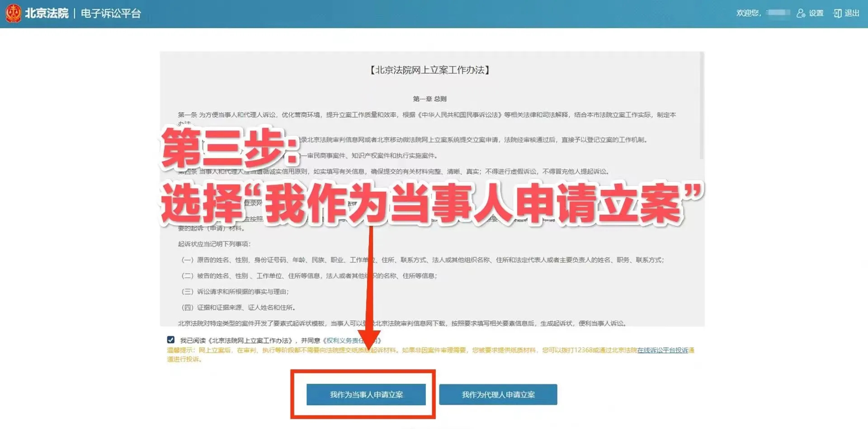Click the 起诉状应当记明下列事项 line
Screen dimensions: 868x429
coord(214,244)
